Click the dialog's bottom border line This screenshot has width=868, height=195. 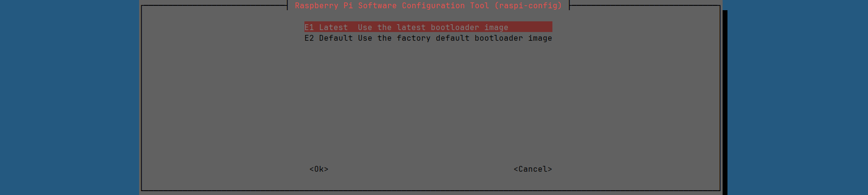[428, 190]
